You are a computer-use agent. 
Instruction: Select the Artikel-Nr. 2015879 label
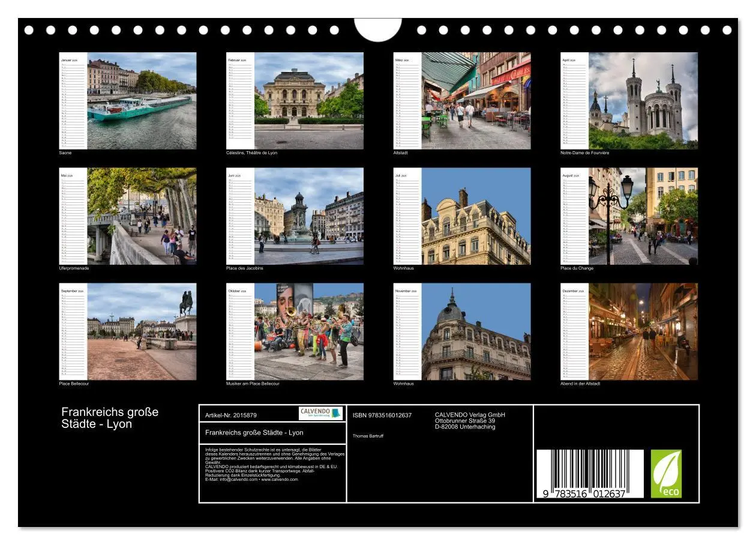pos(230,415)
